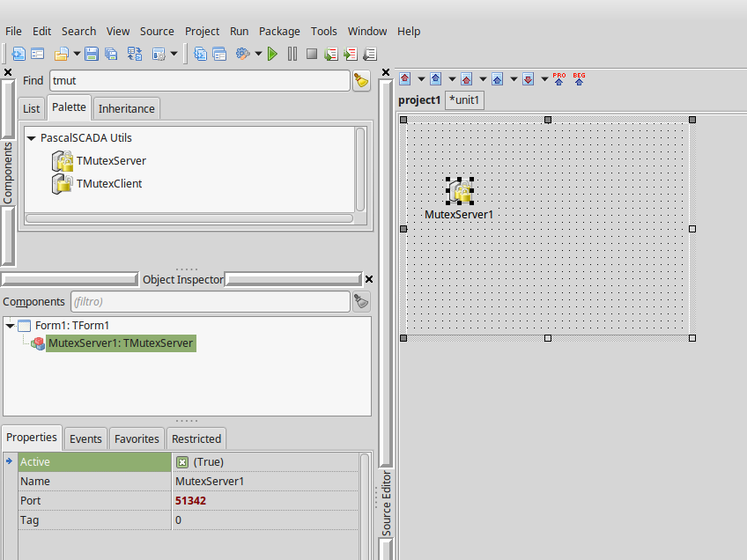
Task: Save all open files
Action: 110,54
